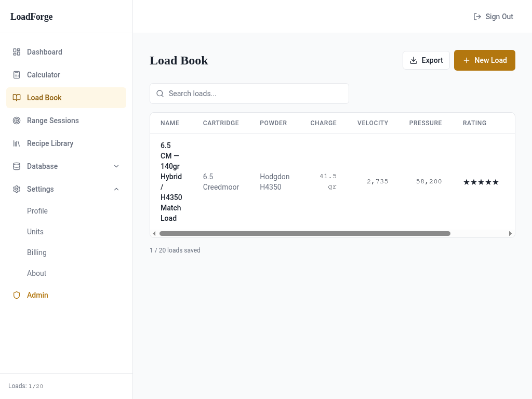Go to the Calculator page

tap(66, 75)
